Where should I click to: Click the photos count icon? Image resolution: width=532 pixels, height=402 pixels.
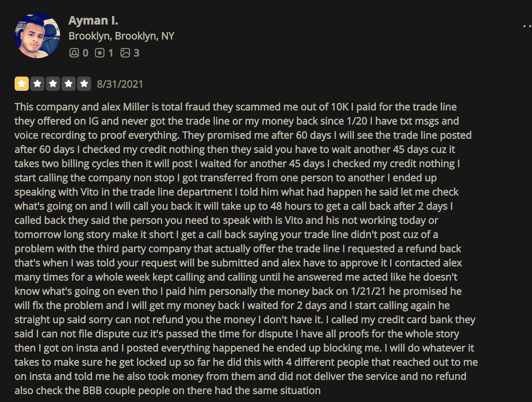[125, 53]
